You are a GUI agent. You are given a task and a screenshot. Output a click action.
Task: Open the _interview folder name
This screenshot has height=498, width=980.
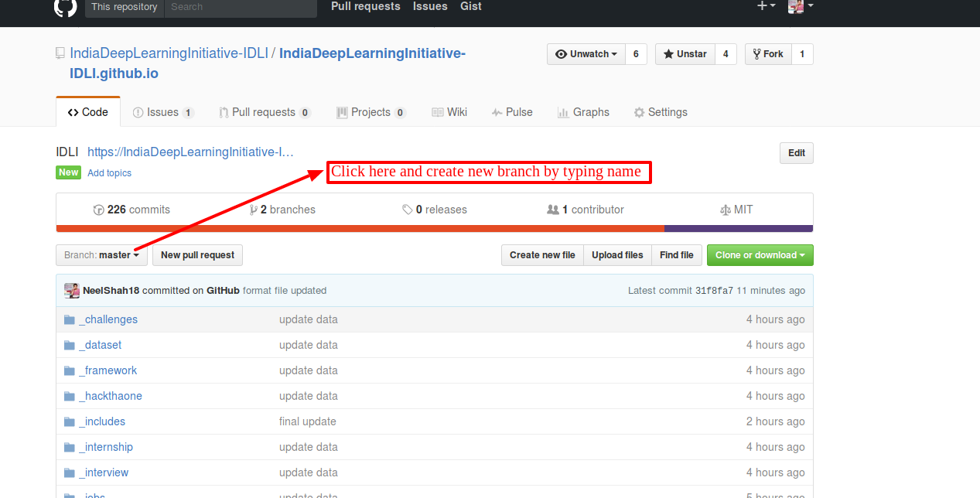104,472
